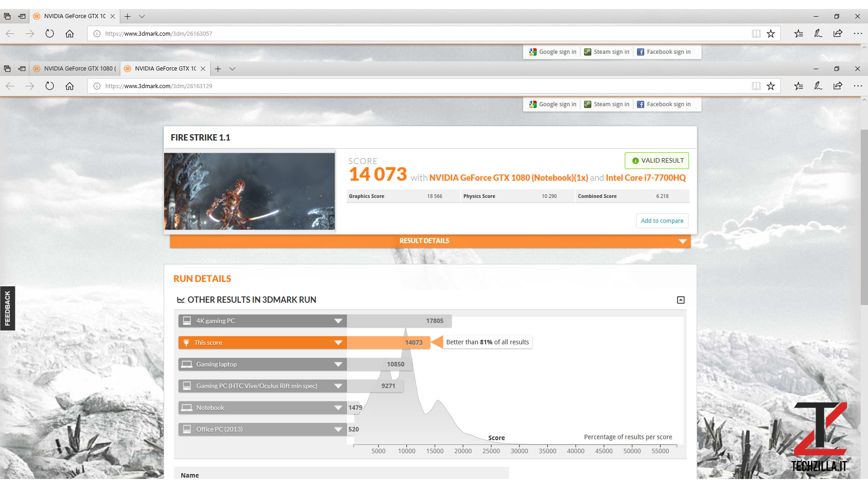
Task: Click Steam sign in on front page
Action: (x=607, y=104)
